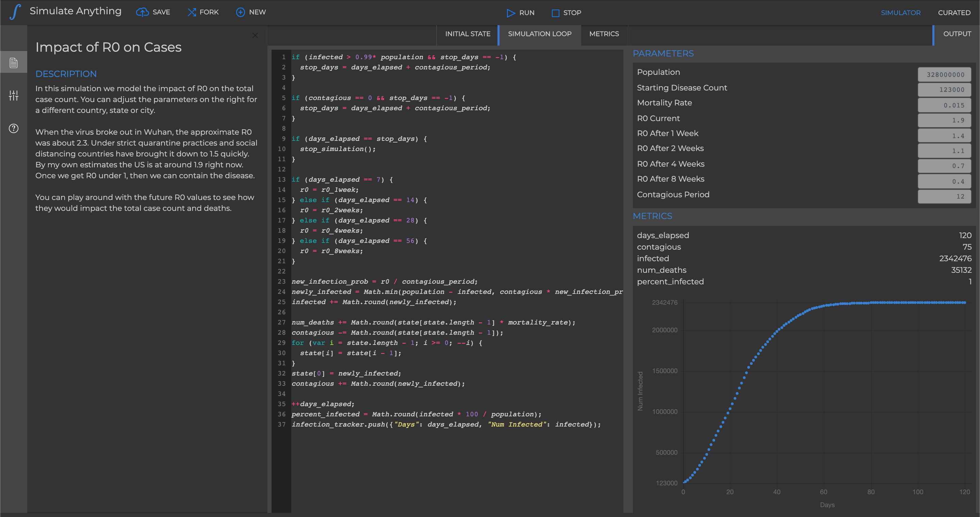Viewport: 980px width, 517px height.
Task: Click the Mortality Rate value field
Action: pyautogui.click(x=944, y=105)
